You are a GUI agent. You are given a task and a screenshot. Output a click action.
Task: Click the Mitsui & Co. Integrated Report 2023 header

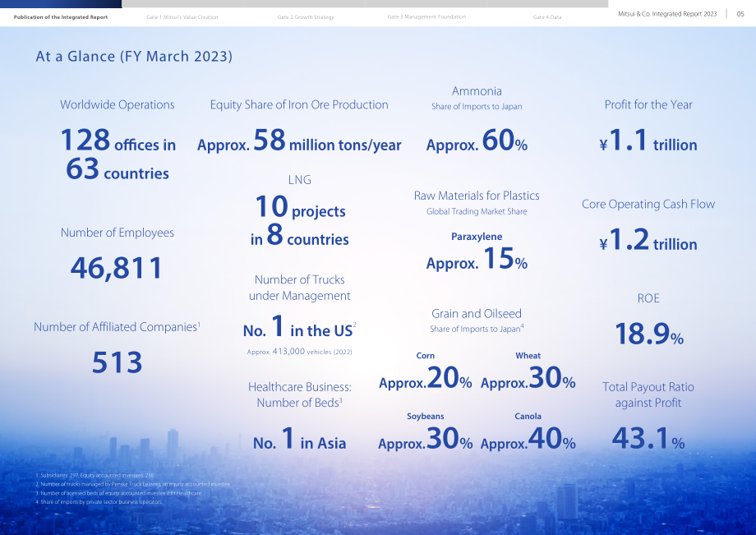coord(667,14)
